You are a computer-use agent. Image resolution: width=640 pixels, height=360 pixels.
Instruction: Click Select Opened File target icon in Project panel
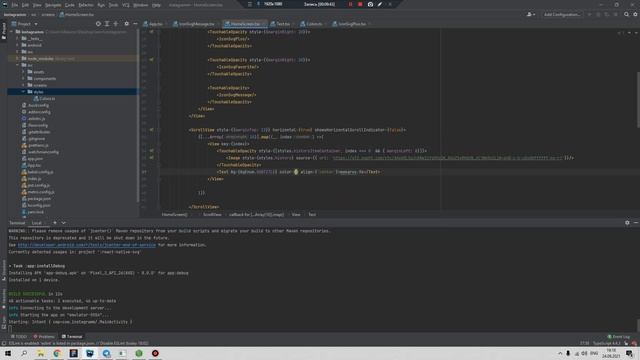(x=98, y=24)
